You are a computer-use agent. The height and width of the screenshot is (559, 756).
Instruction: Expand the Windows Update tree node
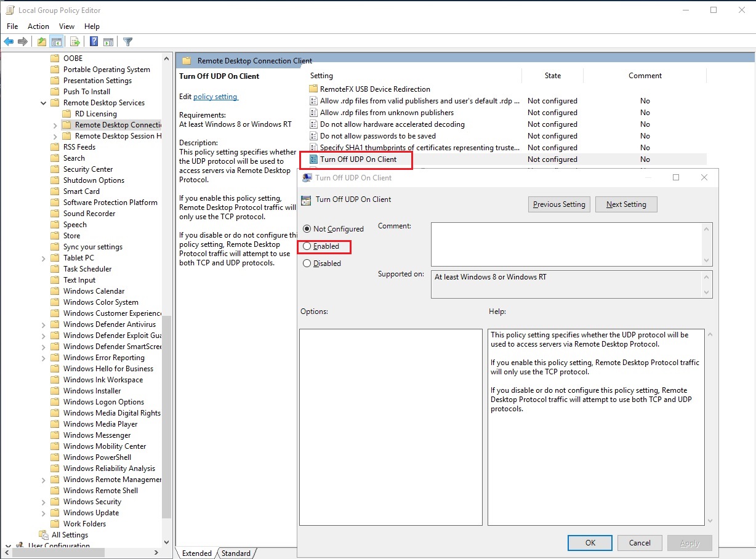click(43, 513)
